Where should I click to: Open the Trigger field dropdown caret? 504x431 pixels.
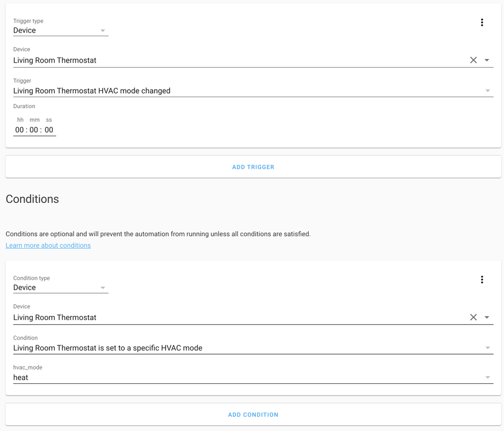(x=487, y=90)
